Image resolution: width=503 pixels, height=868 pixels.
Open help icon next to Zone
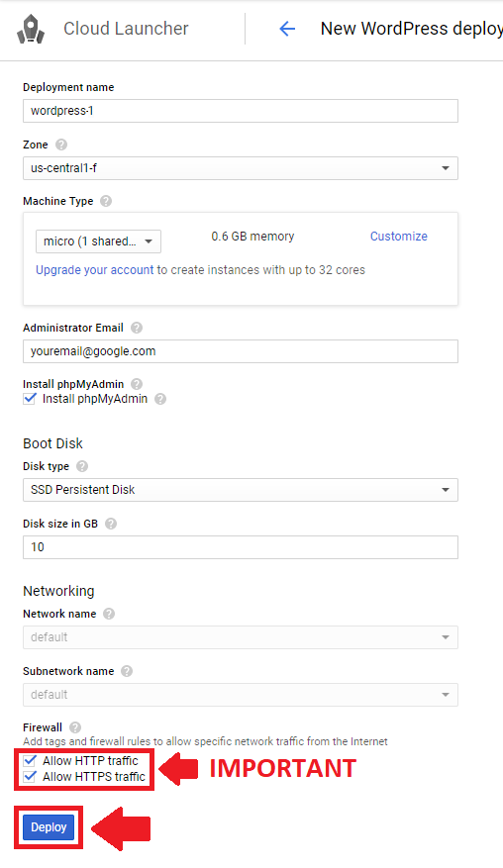[61, 145]
